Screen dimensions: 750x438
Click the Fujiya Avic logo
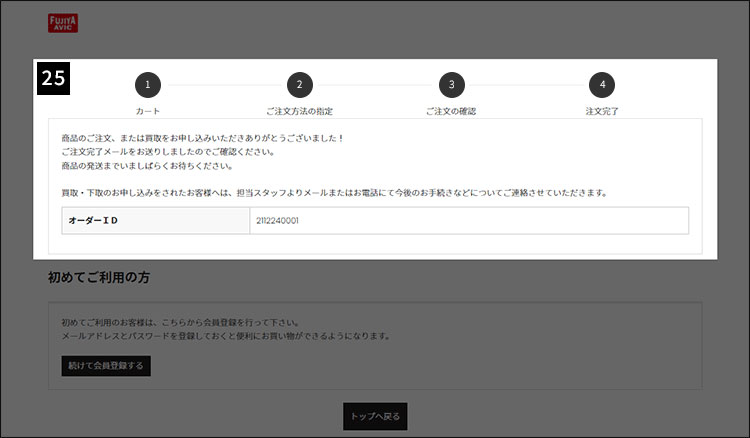[62, 23]
